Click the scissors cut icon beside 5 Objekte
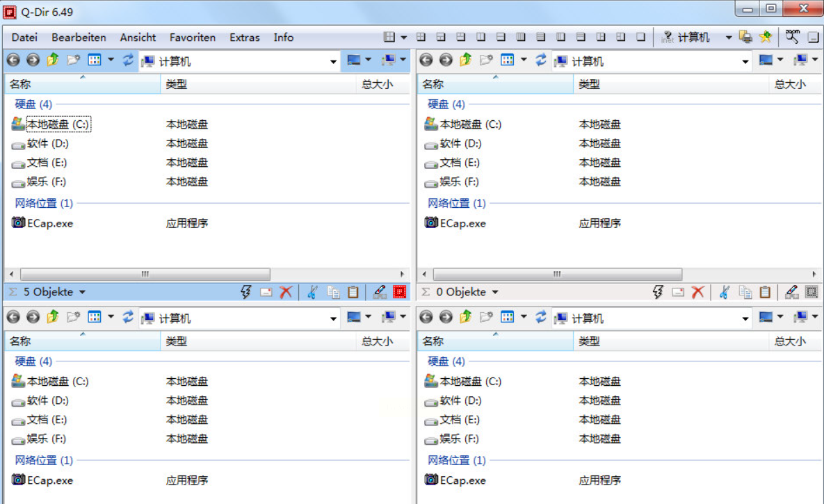Image resolution: width=824 pixels, height=504 pixels. [x=312, y=292]
